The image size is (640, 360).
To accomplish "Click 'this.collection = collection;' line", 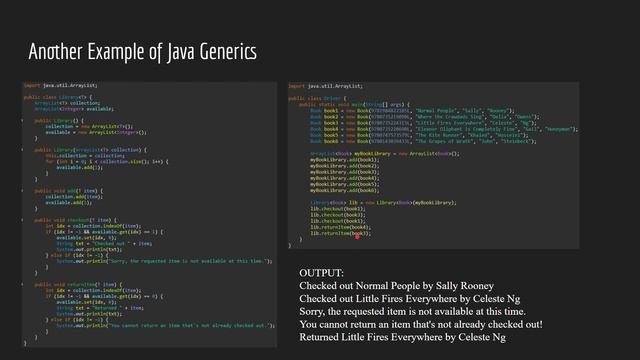I will [86, 156].
